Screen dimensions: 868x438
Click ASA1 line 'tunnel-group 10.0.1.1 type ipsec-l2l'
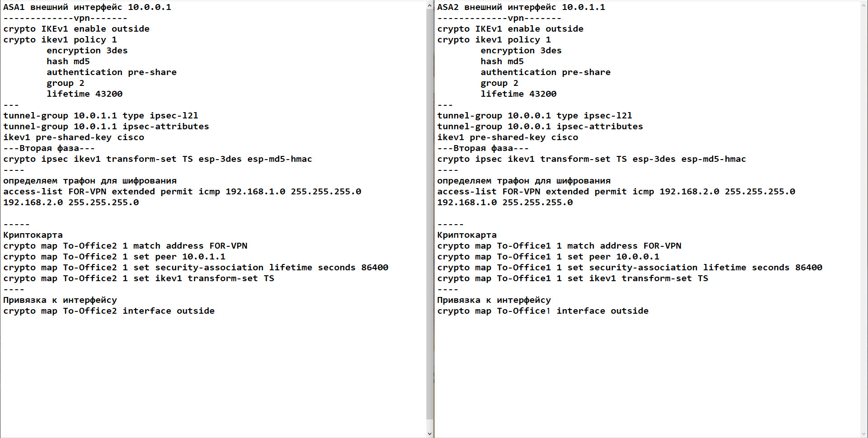tap(101, 116)
